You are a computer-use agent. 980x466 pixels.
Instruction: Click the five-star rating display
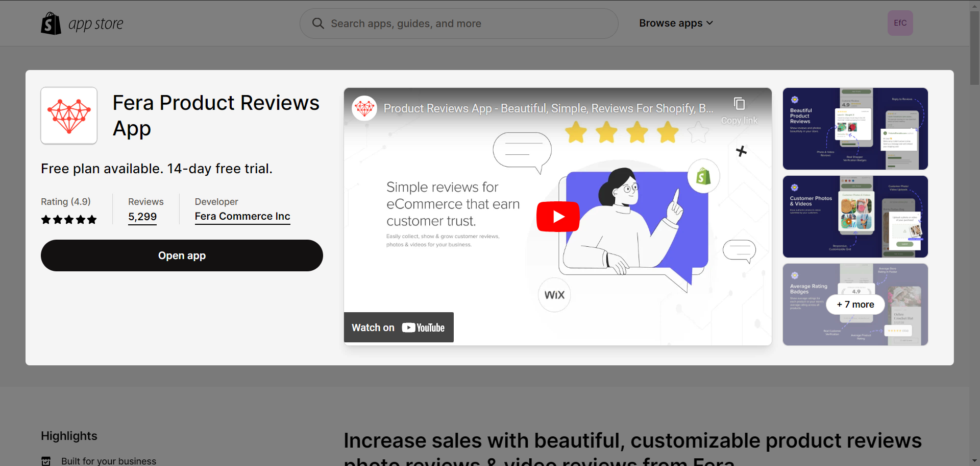(x=69, y=220)
